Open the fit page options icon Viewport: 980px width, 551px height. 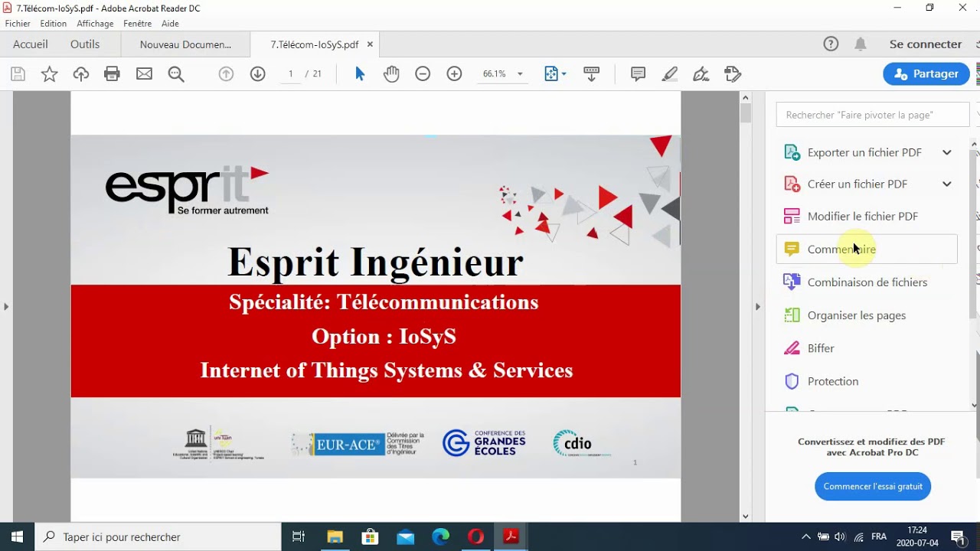[555, 74]
